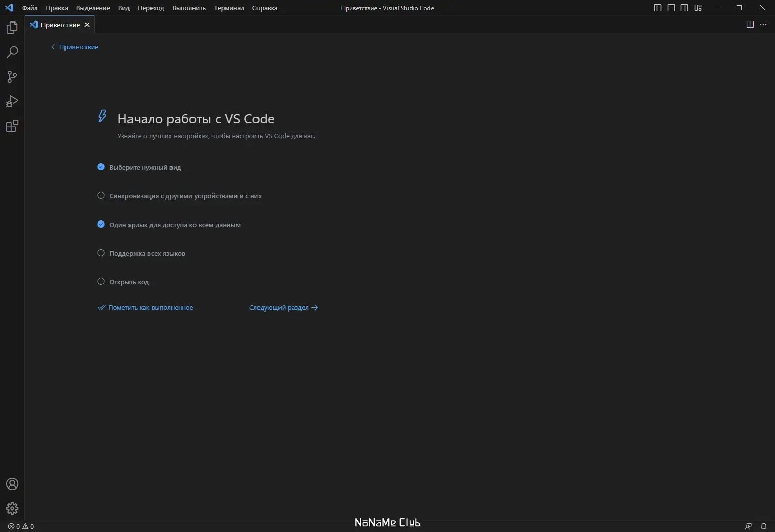Screen dimensions: 775x532
Task: Mark 'Открыть код' step as done
Action: [x=101, y=281]
